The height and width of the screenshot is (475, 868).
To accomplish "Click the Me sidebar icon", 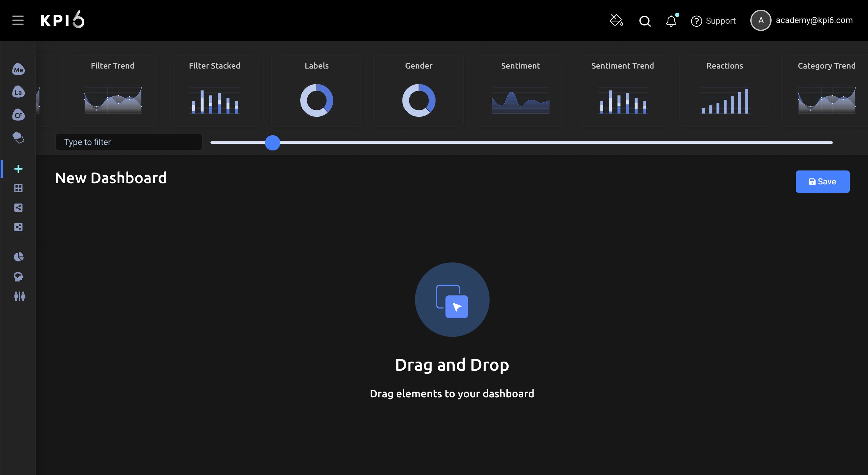I will pos(19,69).
